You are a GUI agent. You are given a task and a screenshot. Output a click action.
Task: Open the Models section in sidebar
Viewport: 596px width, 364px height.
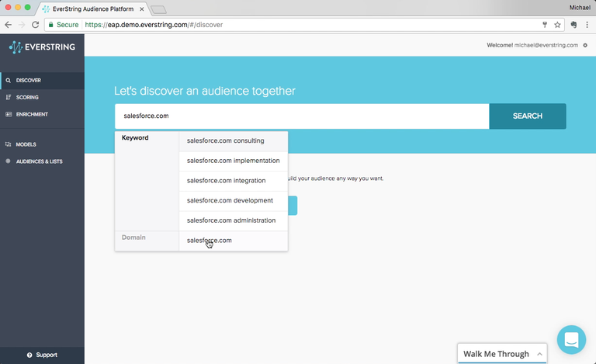tap(42, 144)
